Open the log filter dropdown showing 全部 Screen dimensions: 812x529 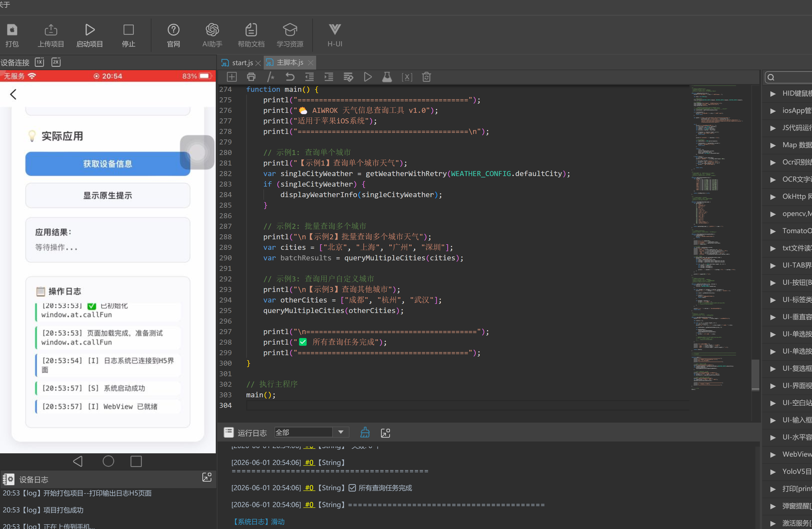pos(311,432)
